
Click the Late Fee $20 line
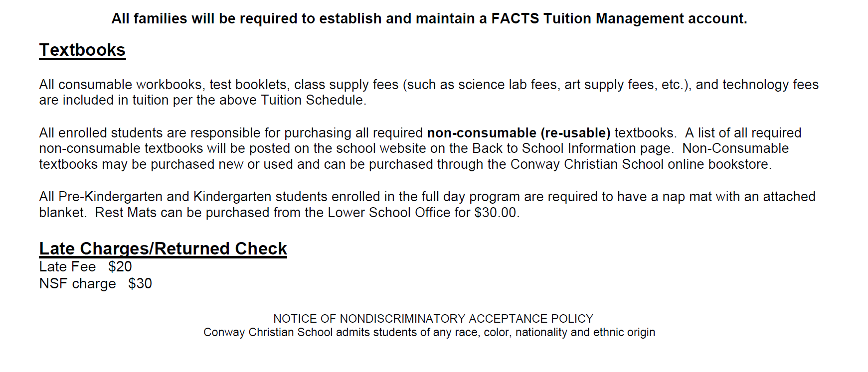(85, 267)
